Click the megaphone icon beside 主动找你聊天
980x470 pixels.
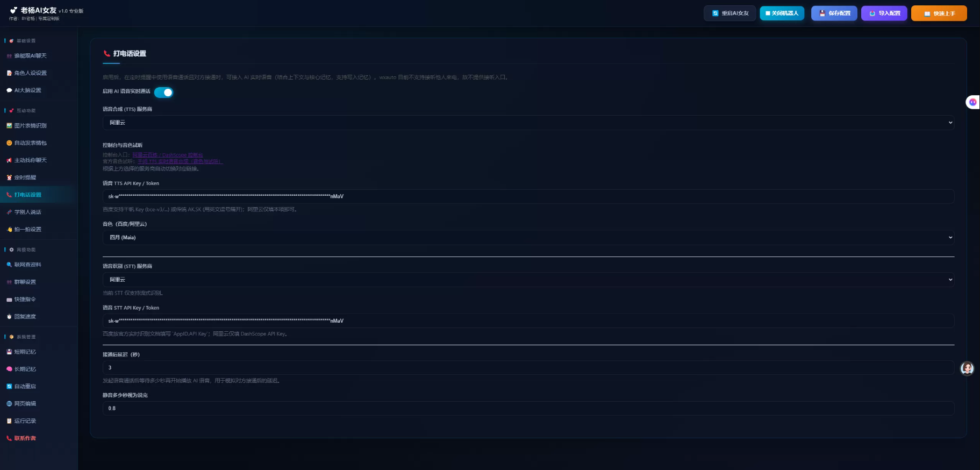(9, 160)
